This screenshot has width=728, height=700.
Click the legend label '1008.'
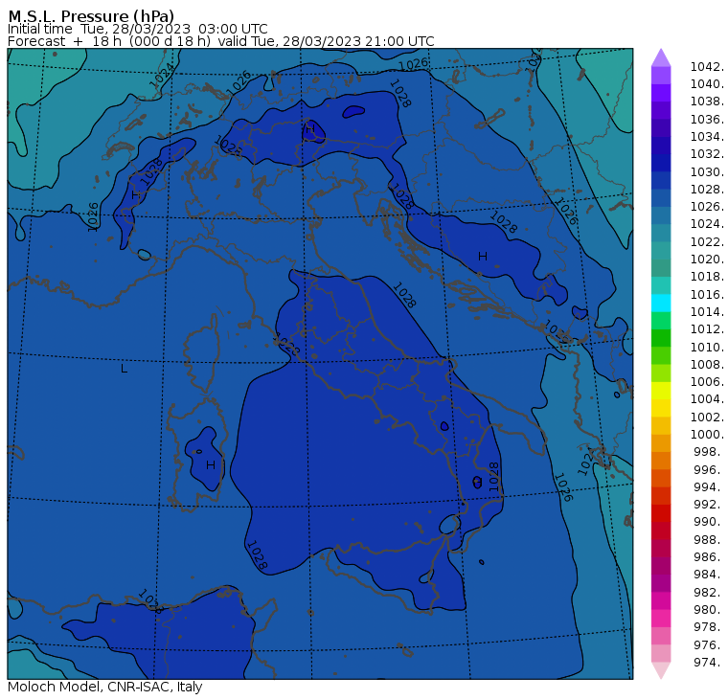(707, 365)
